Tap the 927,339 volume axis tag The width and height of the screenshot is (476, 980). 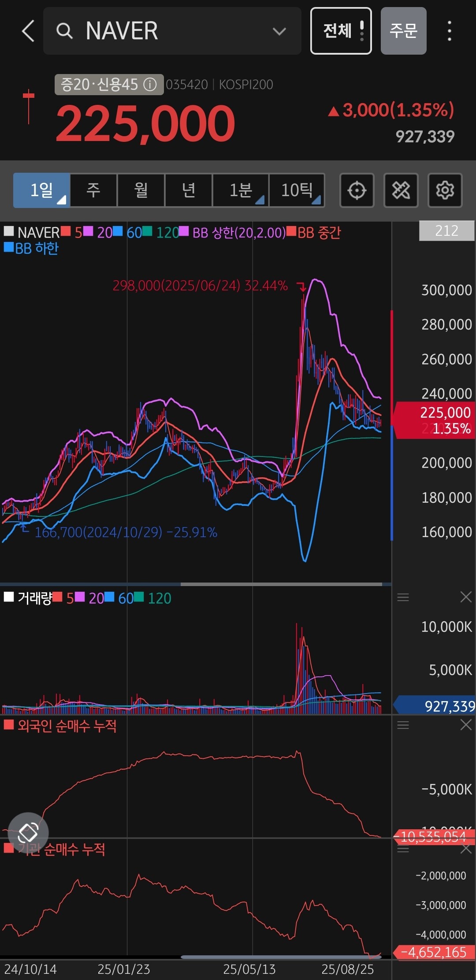click(434, 706)
